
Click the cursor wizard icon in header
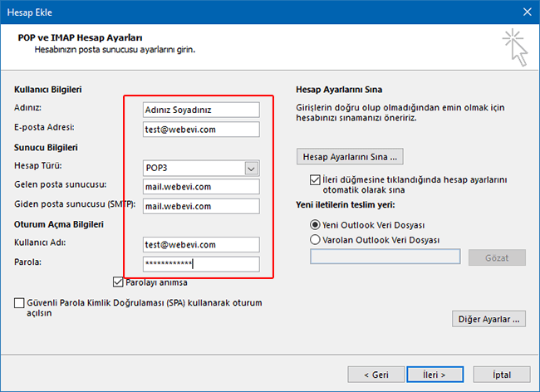click(515, 47)
